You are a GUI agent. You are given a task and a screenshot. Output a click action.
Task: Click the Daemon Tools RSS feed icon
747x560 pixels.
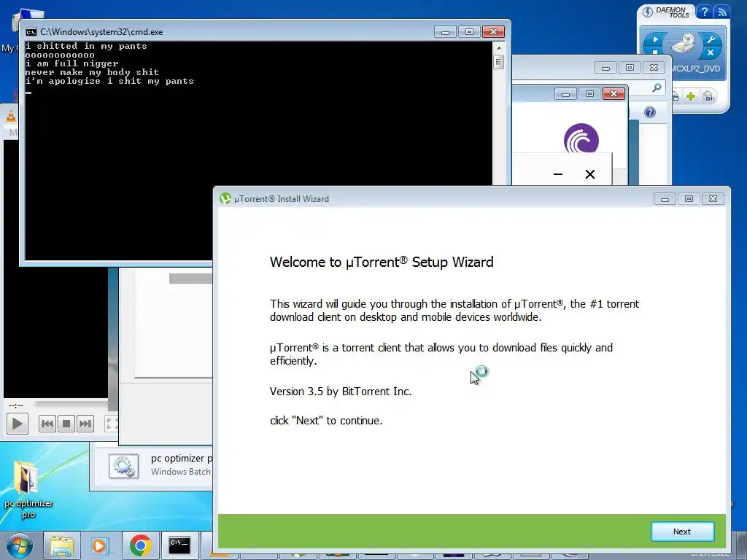coord(722,12)
